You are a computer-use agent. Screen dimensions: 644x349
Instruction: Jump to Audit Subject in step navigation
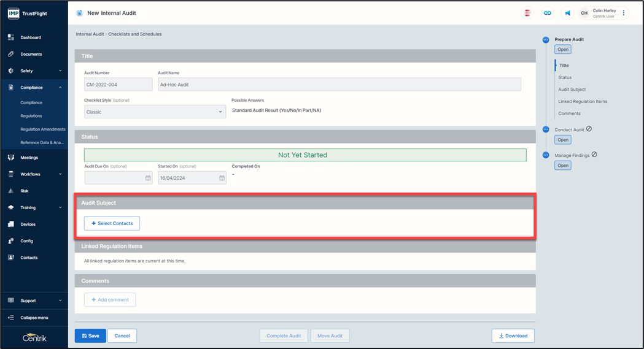(x=572, y=90)
